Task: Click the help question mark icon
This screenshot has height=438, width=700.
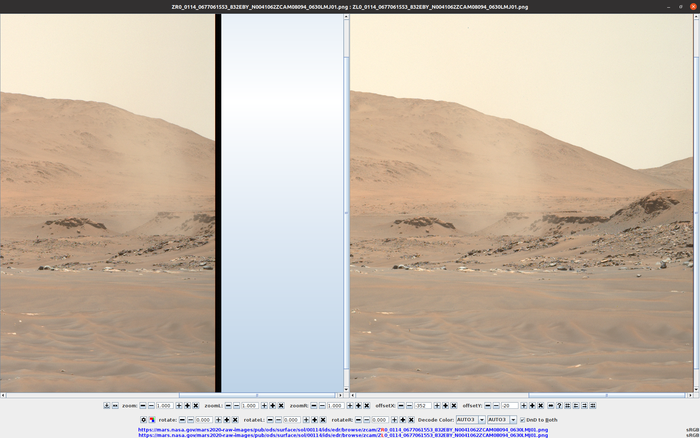Action: point(559,406)
